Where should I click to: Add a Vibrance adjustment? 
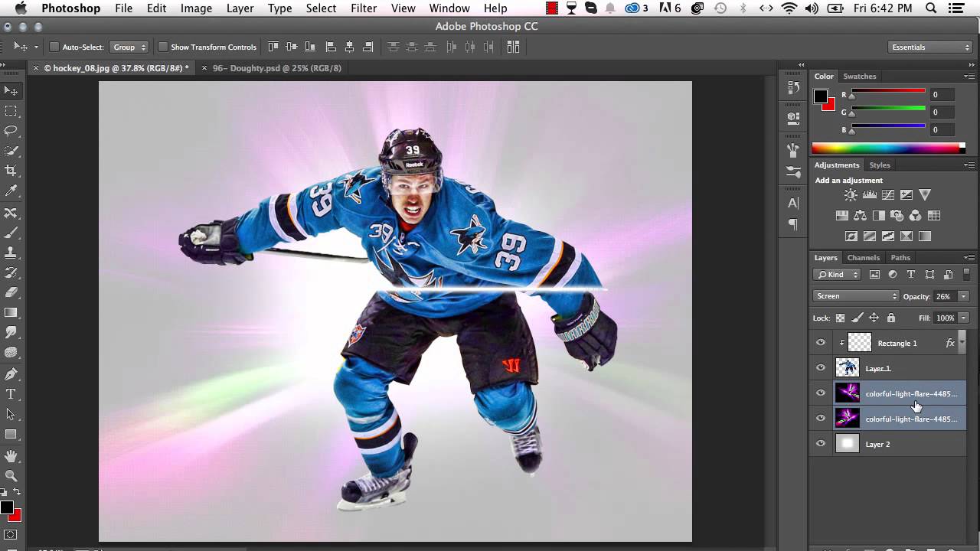[925, 195]
